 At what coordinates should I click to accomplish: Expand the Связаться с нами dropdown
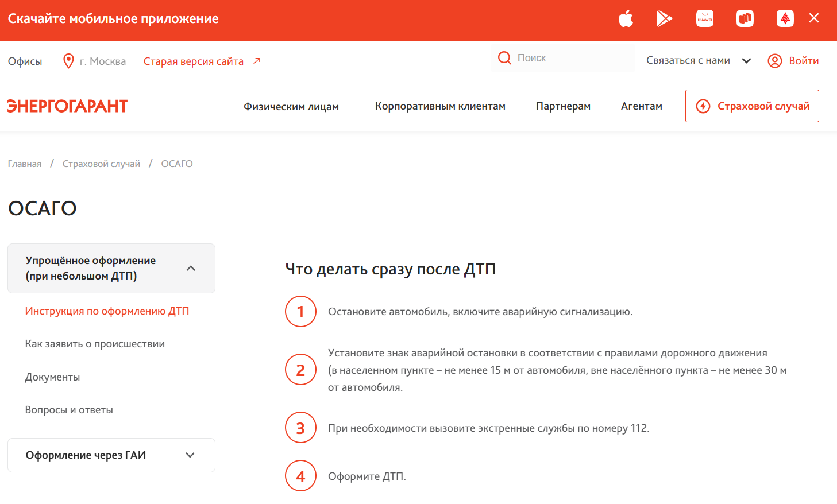(699, 61)
